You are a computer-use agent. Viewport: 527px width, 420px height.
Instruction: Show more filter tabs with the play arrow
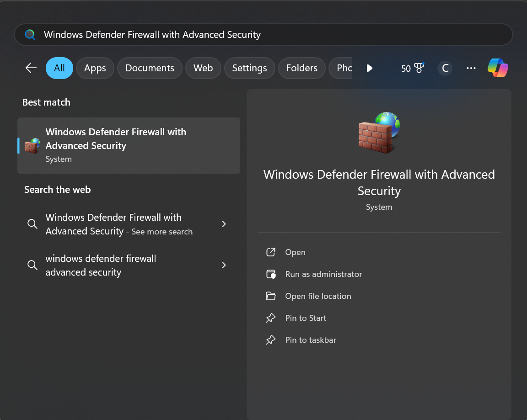pos(369,68)
